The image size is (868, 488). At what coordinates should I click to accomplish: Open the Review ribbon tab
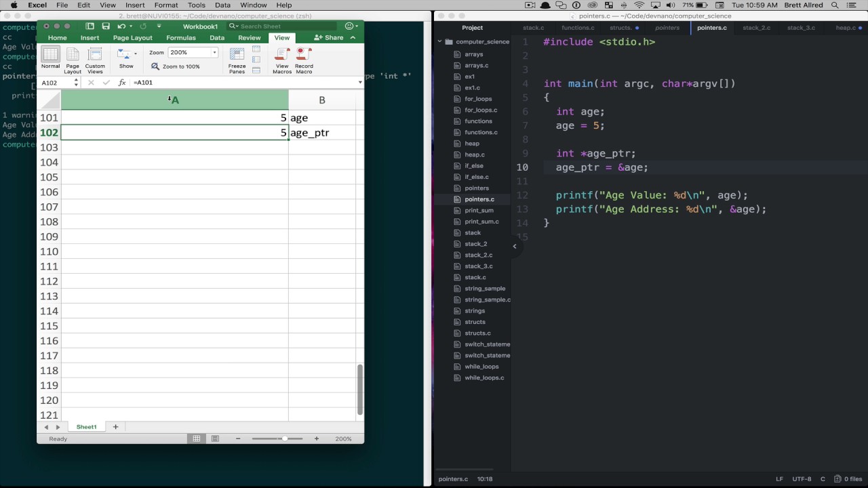click(x=249, y=38)
